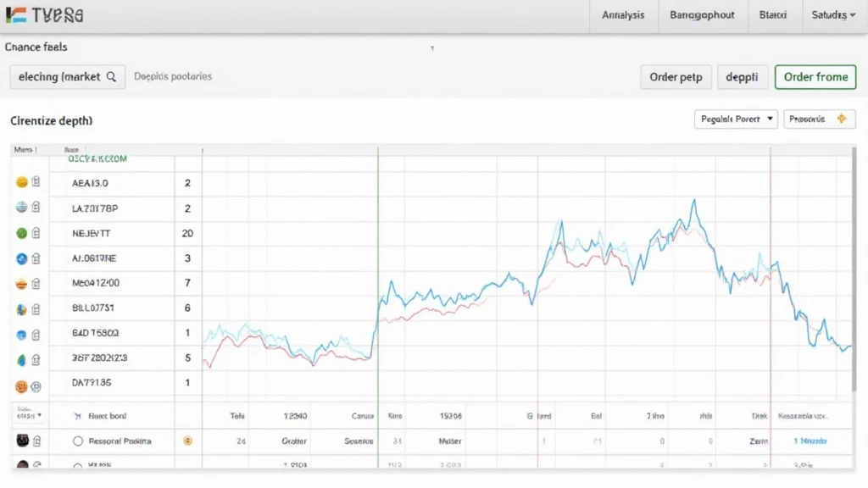Click the chart's vertical scrollbar
Screen dimensions: 868x488
point(854,271)
